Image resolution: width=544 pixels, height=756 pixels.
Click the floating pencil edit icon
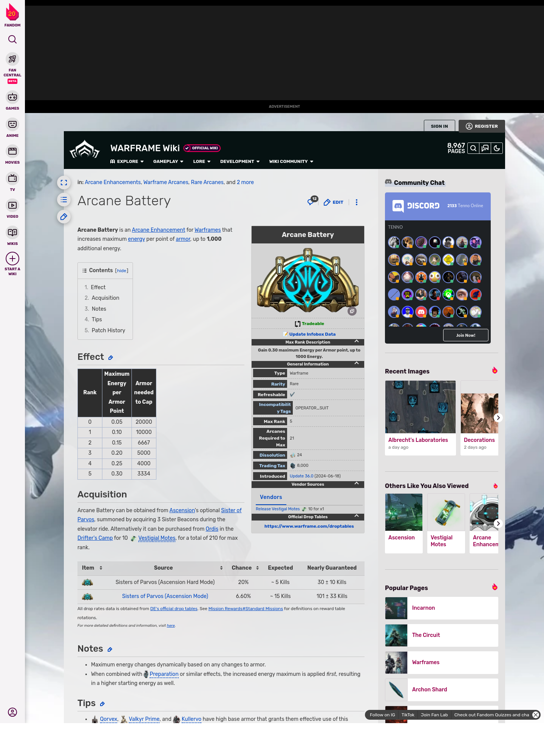64,217
